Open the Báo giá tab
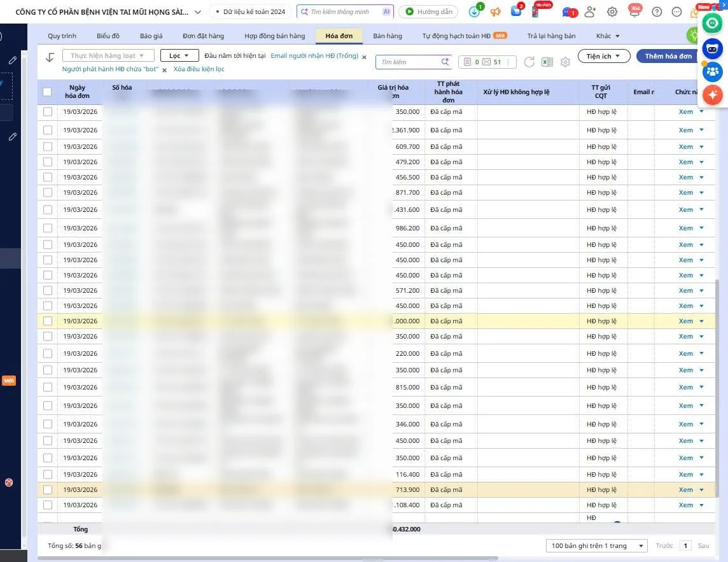728x562 pixels. [x=151, y=36]
